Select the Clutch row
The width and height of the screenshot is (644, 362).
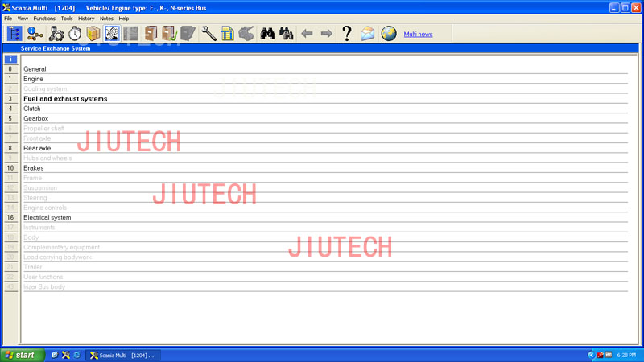(325, 109)
